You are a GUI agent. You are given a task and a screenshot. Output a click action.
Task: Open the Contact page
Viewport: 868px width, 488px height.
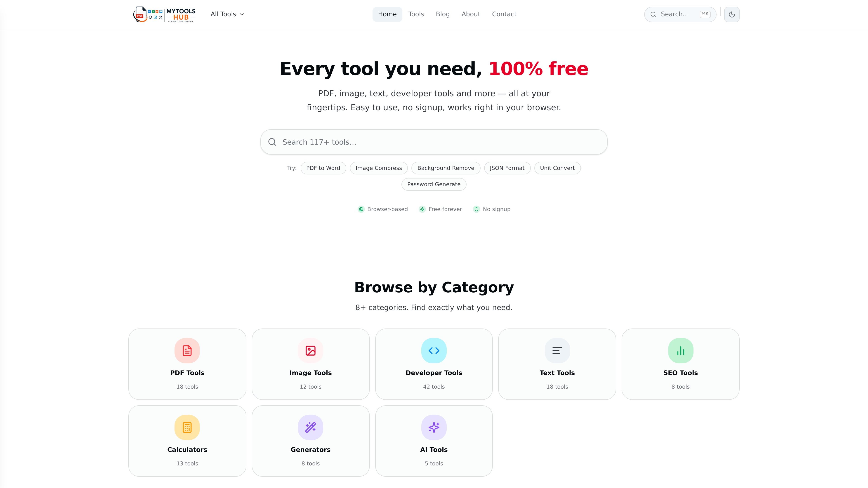pyautogui.click(x=504, y=14)
